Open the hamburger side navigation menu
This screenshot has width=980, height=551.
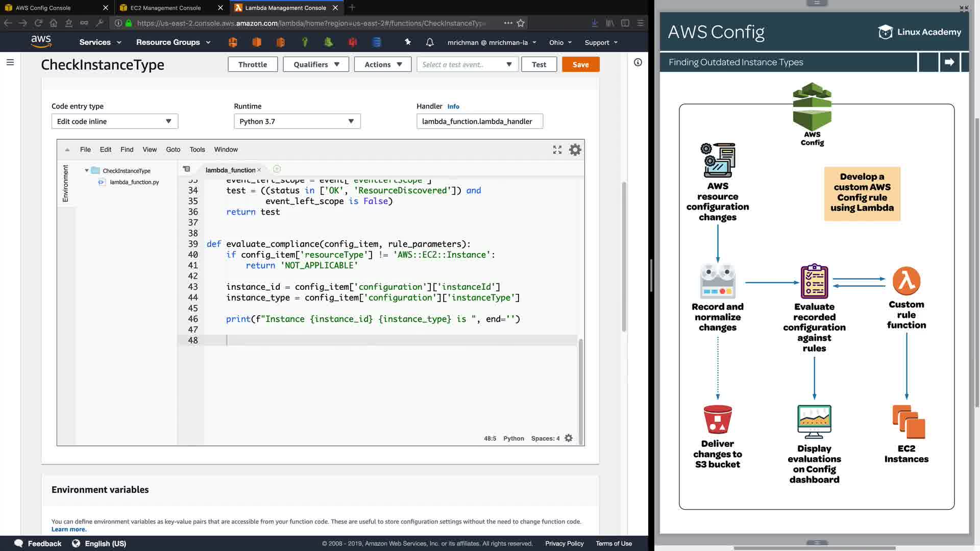[x=10, y=62]
